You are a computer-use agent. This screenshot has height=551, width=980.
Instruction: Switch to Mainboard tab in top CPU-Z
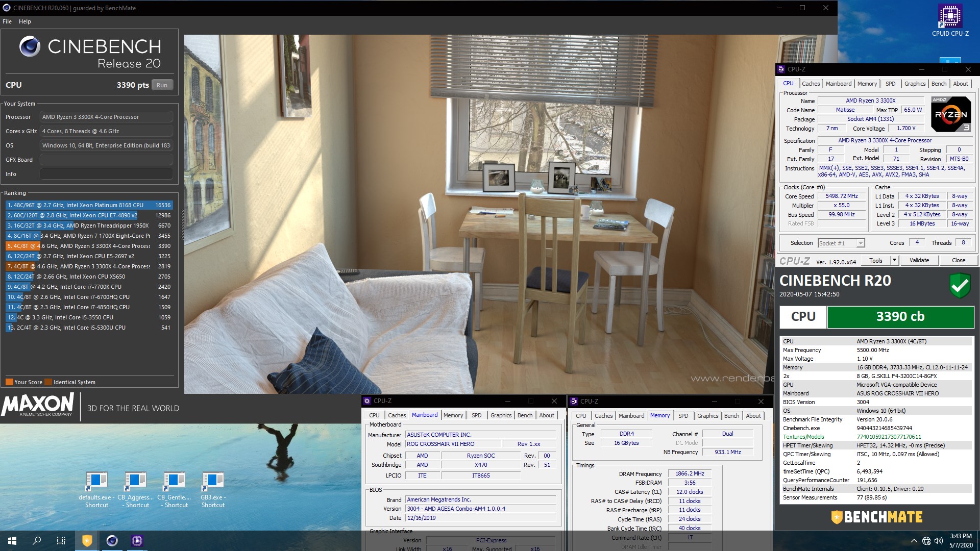pos(839,84)
